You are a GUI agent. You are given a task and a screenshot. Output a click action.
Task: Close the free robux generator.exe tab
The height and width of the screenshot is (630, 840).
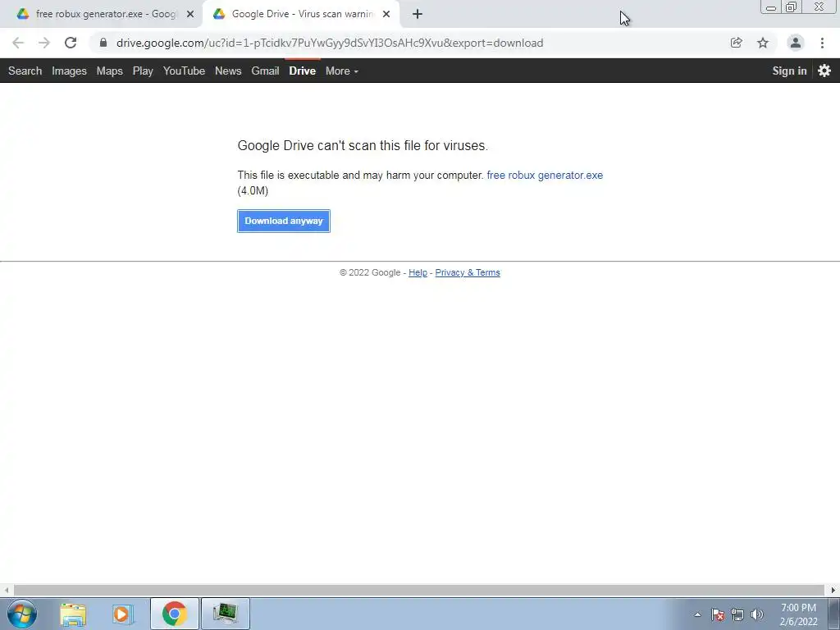click(190, 14)
